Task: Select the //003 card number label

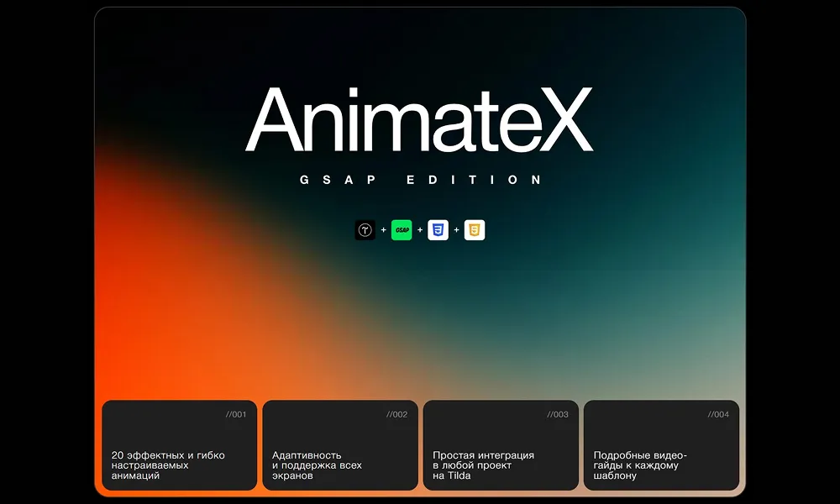Action: point(558,414)
